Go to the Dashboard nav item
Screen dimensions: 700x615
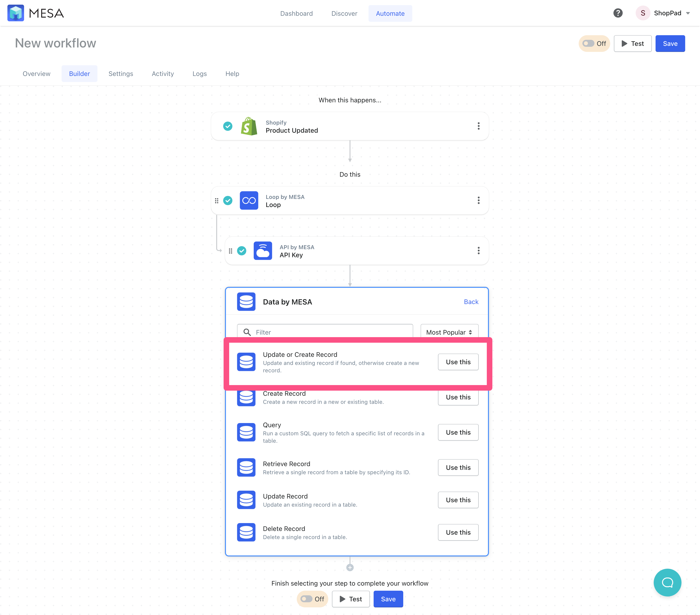click(x=296, y=13)
